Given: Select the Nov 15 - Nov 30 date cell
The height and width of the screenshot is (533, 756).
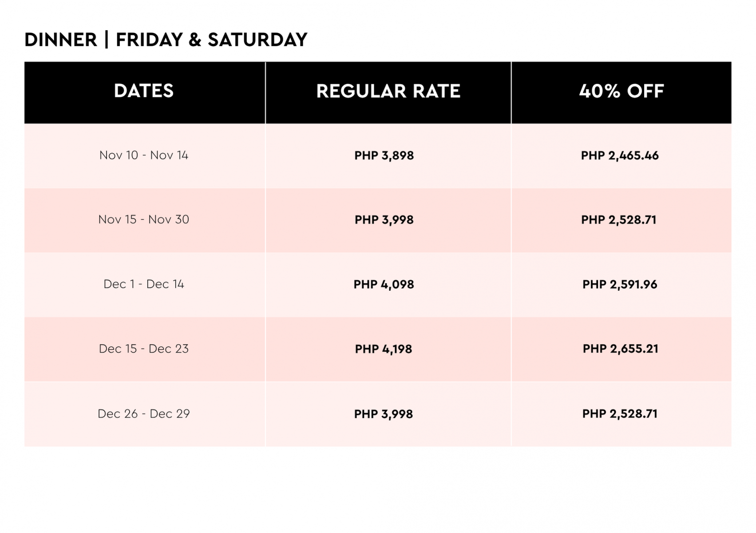Looking at the screenshot, I should click(x=144, y=219).
